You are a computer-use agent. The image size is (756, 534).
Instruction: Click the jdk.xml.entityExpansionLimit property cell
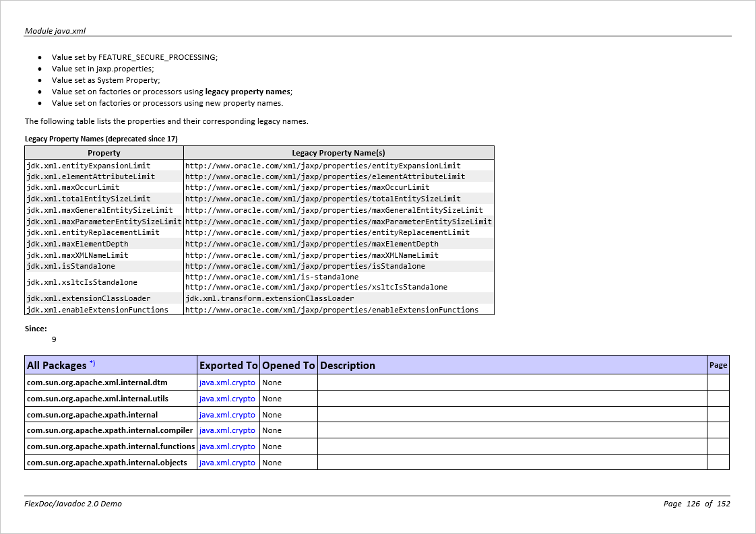tap(88, 166)
